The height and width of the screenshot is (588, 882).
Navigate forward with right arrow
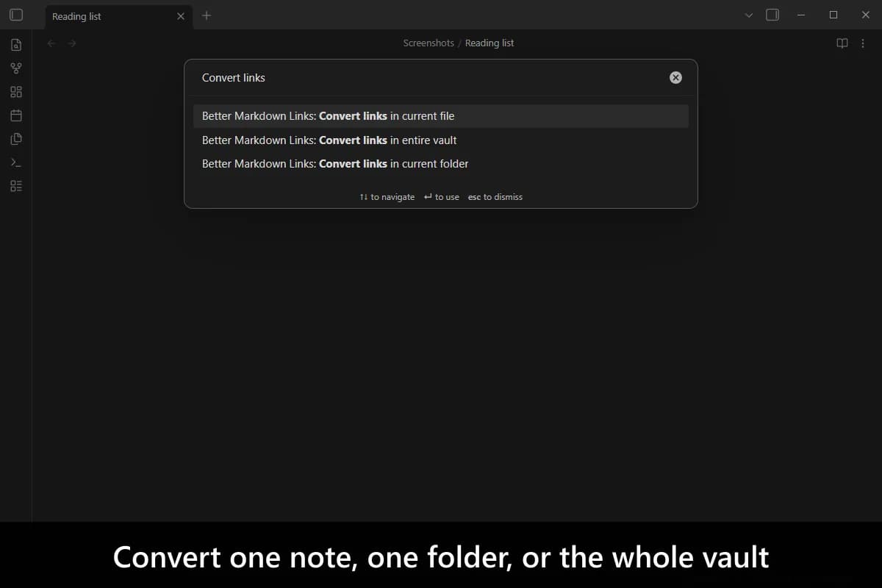click(x=72, y=43)
